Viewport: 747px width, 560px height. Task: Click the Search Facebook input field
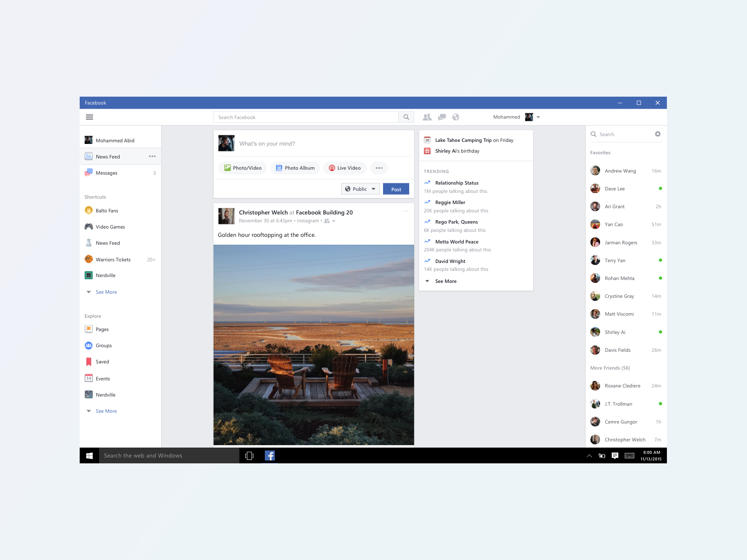(x=306, y=117)
